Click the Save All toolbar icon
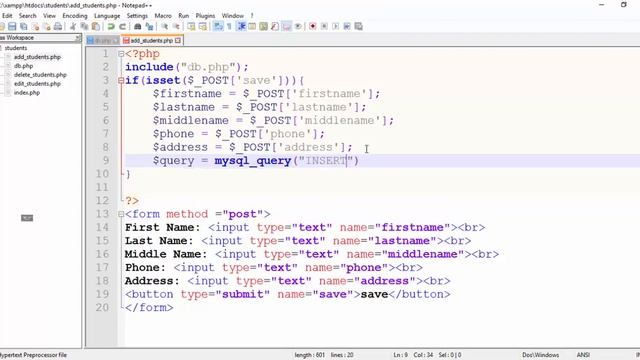Viewport: 640px width, 360px height. 24,27
